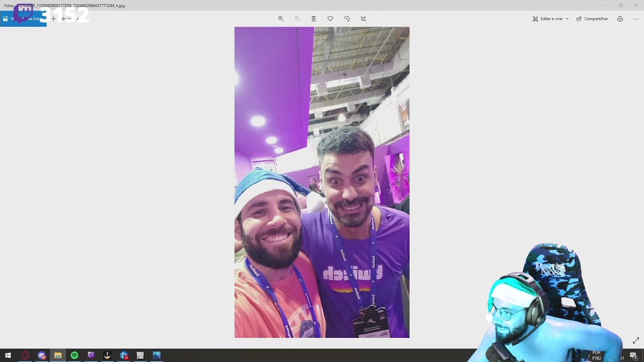Open the Photos app taskbar icon
This screenshot has width=644, height=362.
(x=156, y=355)
